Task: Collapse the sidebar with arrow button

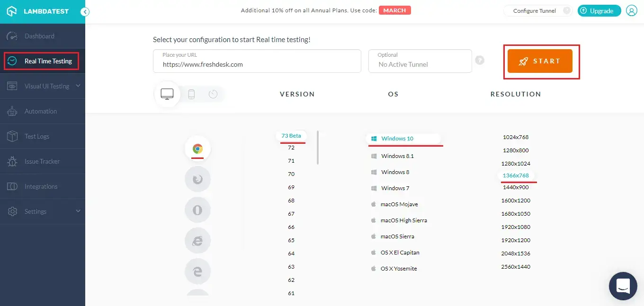Action: tap(85, 12)
